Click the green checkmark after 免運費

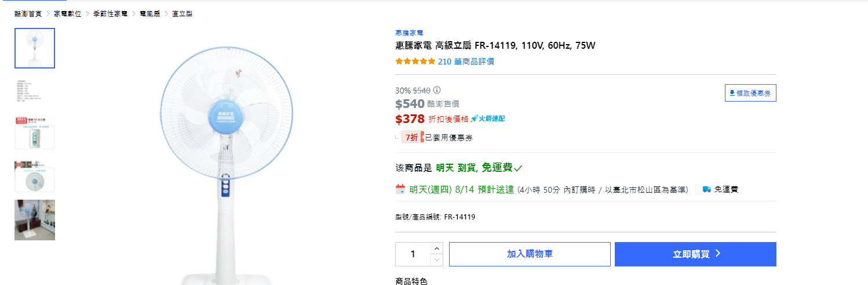518,168
